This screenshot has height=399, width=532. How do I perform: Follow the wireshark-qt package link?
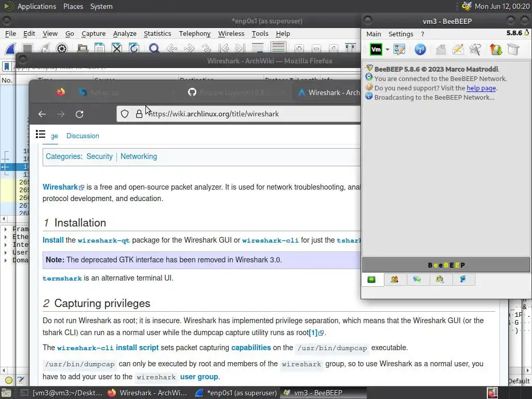pos(104,241)
